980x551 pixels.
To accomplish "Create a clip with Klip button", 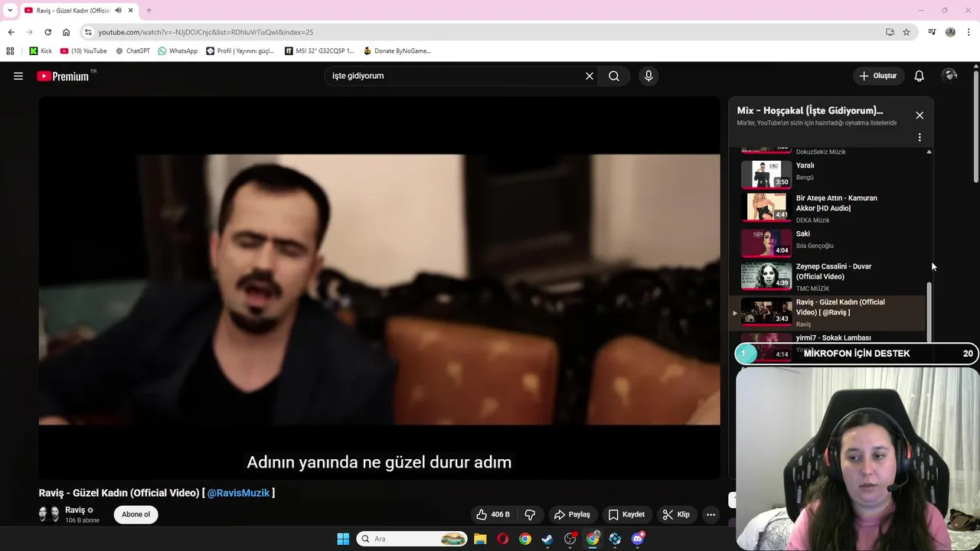I will point(676,514).
